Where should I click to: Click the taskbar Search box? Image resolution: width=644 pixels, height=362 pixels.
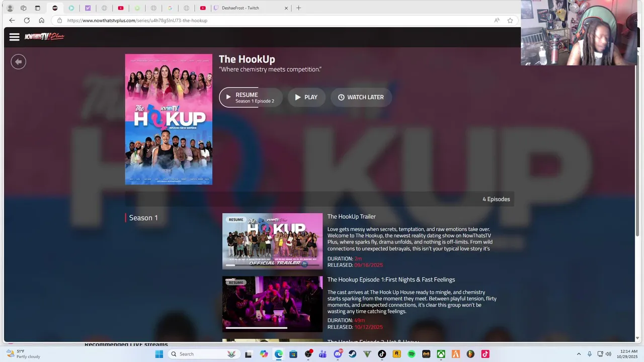pyautogui.click(x=203, y=354)
